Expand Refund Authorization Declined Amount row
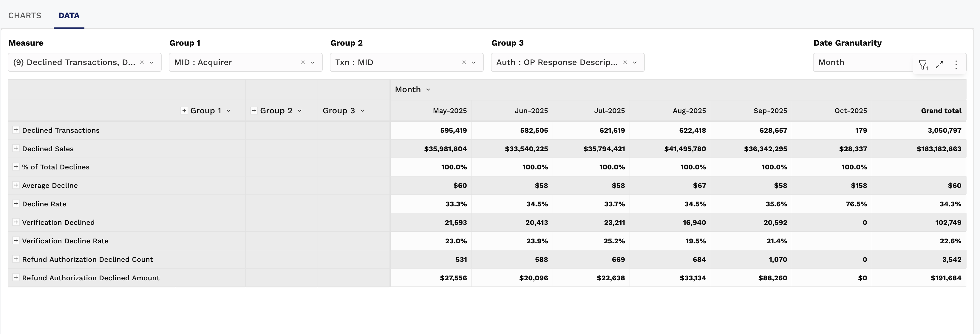The width and height of the screenshot is (980, 334). pos(16,277)
